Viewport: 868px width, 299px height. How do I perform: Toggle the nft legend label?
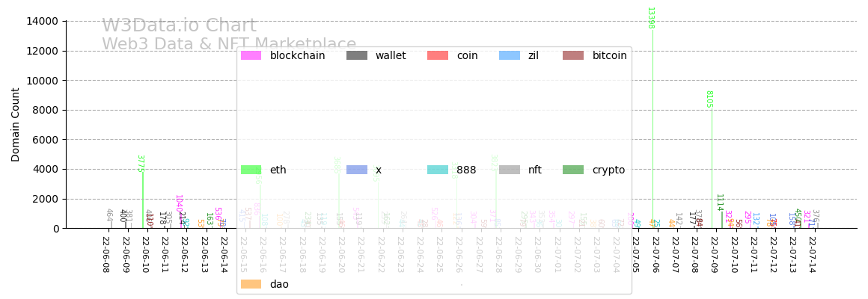[x=535, y=170]
